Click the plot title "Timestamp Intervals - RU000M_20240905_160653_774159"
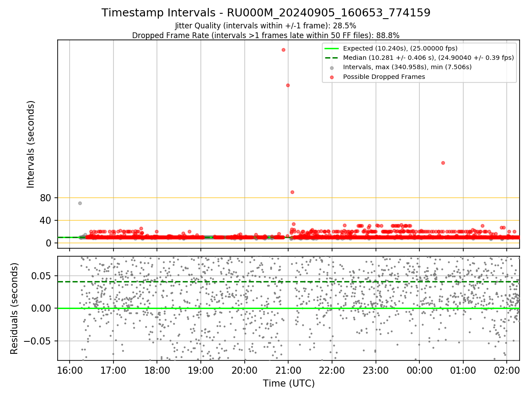Viewport: 532px width, 399px height. click(x=266, y=13)
